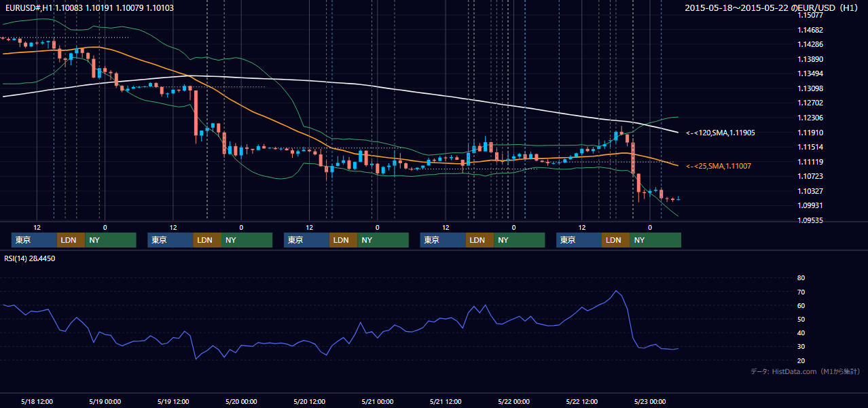868x408 pixels.
Task: Click the 1.09535 price axis label
Action: click(810, 220)
